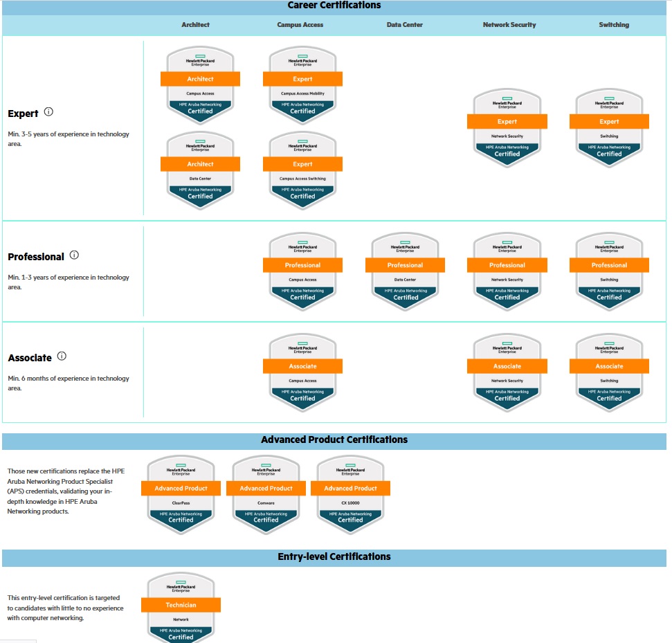Click the Architect column header
Screen dimensions: 672x643
click(195, 25)
